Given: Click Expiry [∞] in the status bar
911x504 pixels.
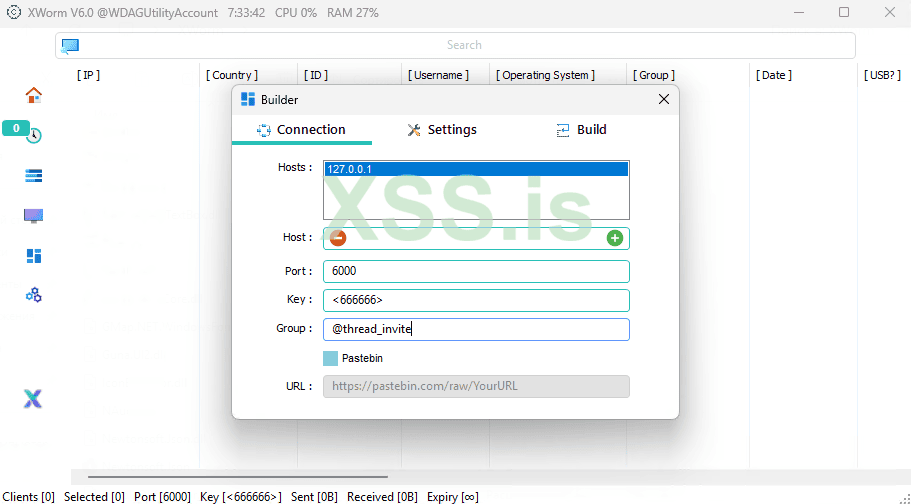Looking at the screenshot, I should (453, 497).
